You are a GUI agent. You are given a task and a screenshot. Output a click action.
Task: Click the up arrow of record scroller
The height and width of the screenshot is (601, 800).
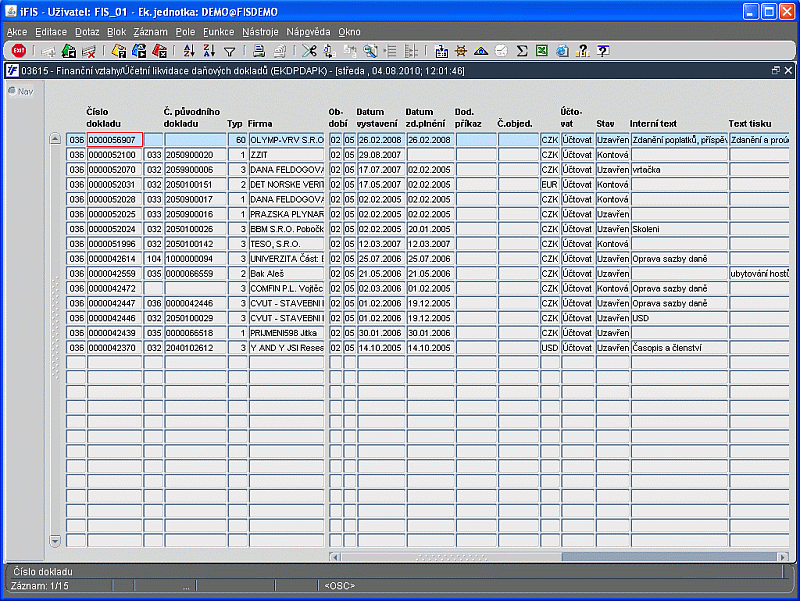point(55,139)
